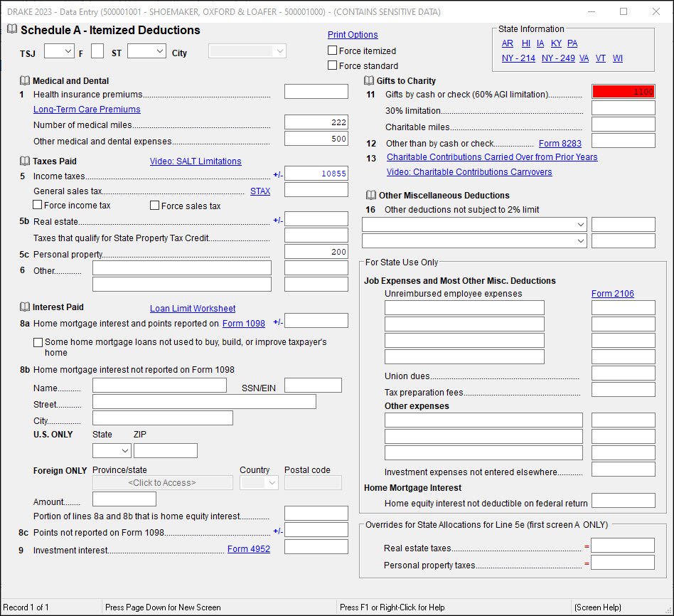This screenshot has height=616, width=674.
Task: Select the HI state information link
Action: [525, 43]
